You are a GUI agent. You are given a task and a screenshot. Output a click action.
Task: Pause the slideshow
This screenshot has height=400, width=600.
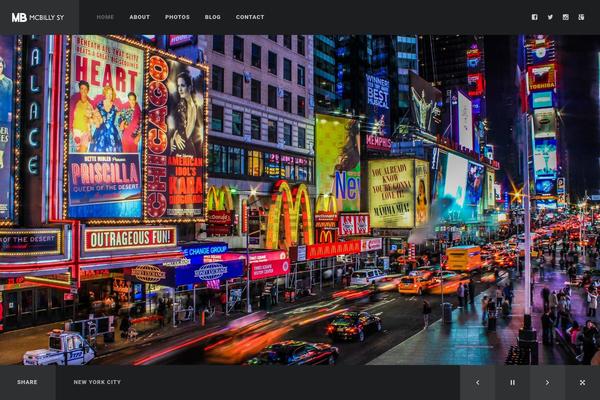point(512,382)
